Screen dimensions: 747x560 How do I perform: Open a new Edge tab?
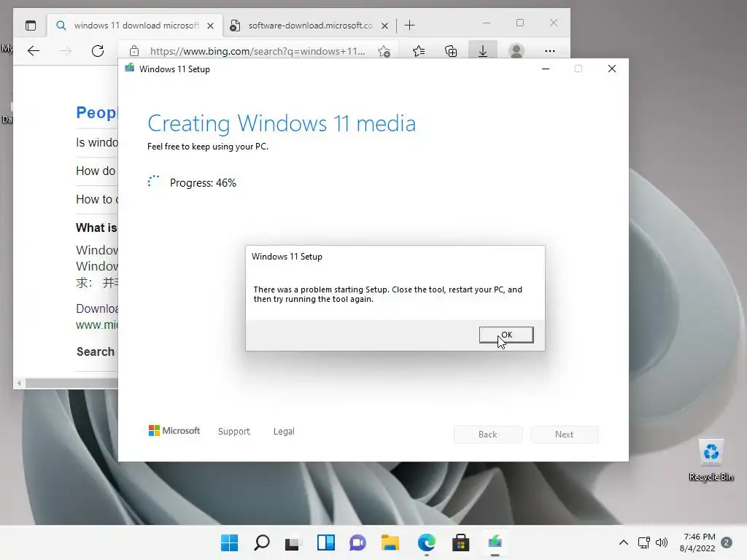(410, 26)
